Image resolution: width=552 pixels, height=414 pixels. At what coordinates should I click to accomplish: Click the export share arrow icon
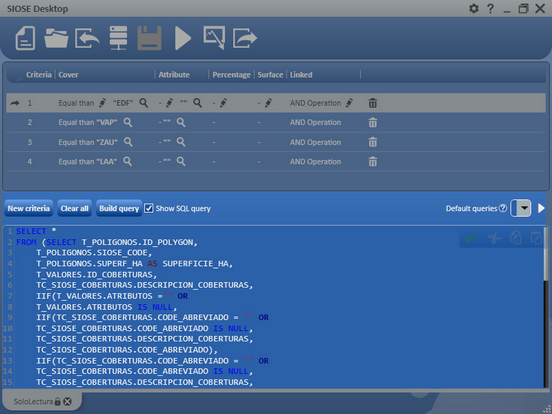click(245, 38)
